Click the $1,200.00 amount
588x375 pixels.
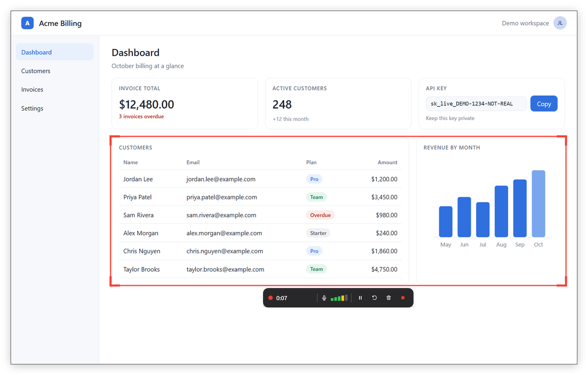384,179
